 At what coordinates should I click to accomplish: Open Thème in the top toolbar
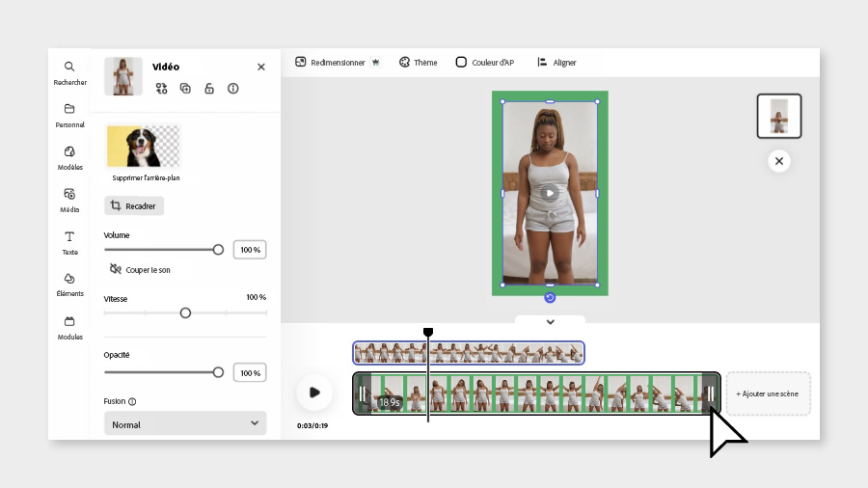coord(419,63)
